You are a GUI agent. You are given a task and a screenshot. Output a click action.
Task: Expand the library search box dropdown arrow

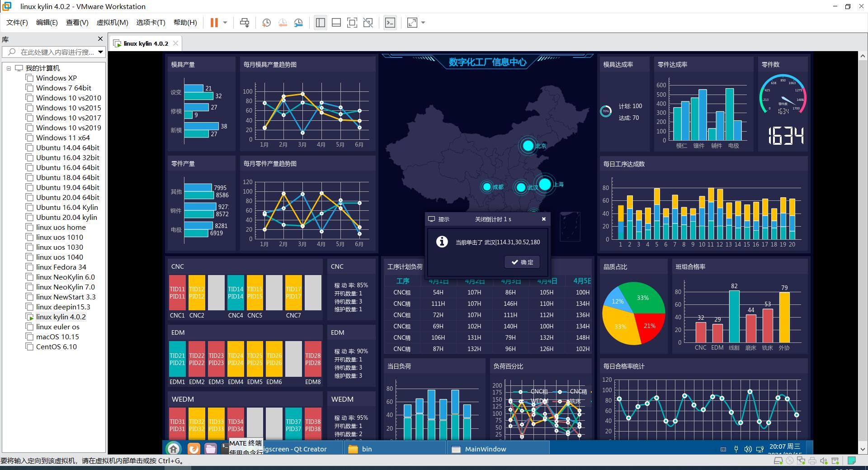100,52
